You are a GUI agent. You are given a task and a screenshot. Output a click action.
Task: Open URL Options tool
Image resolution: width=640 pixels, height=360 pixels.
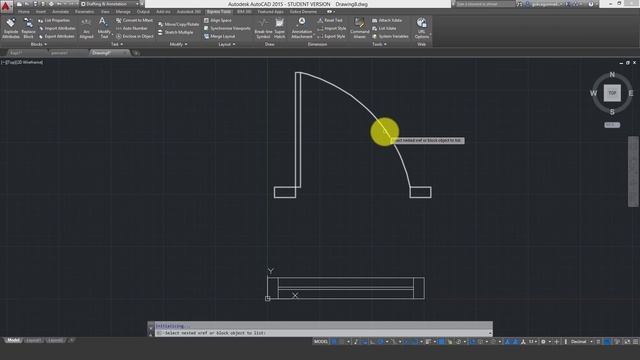point(422,28)
